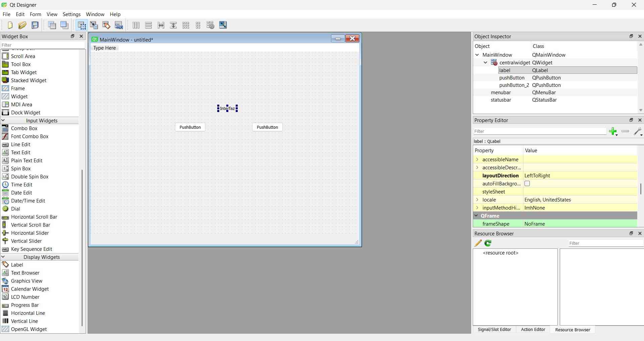Image resolution: width=644 pixels, height=341 pixels.
Task: Click the Widget Box vertical scrollbar
Action: 82,247
